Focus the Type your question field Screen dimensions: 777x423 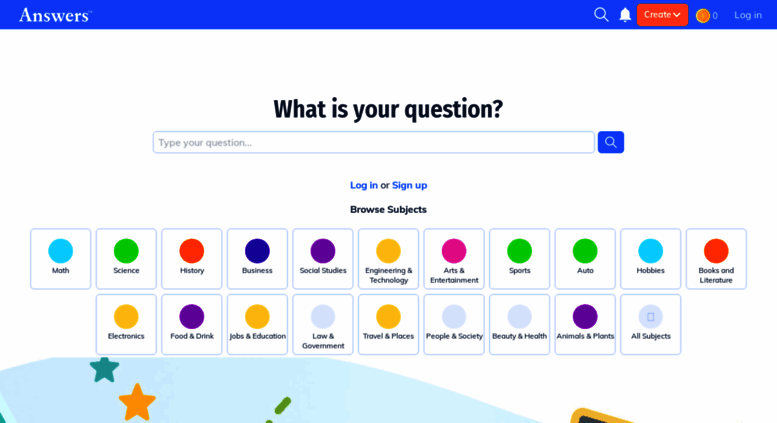click(x=374, y=142)
